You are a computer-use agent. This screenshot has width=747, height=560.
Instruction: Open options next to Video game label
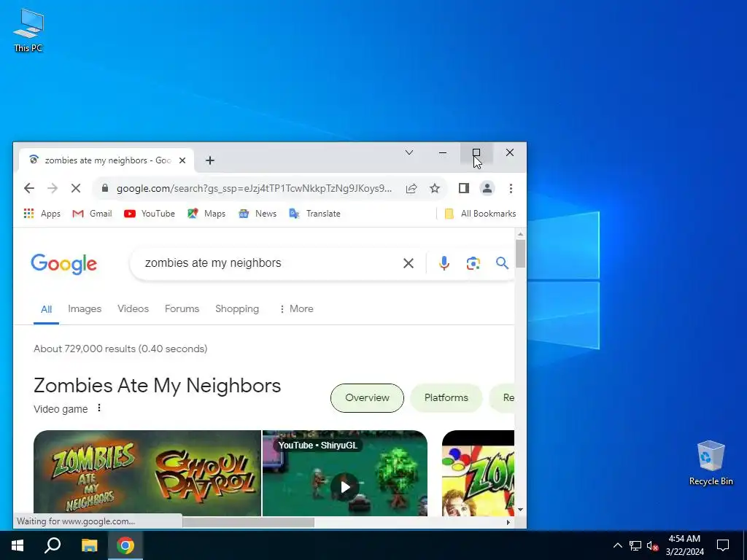(99, 408)
